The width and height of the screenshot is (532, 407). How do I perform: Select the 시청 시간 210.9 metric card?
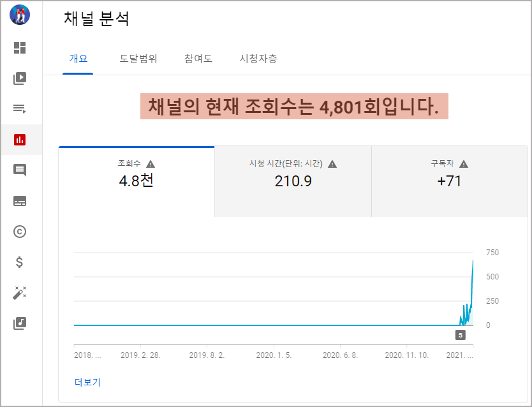coord(293,181)
